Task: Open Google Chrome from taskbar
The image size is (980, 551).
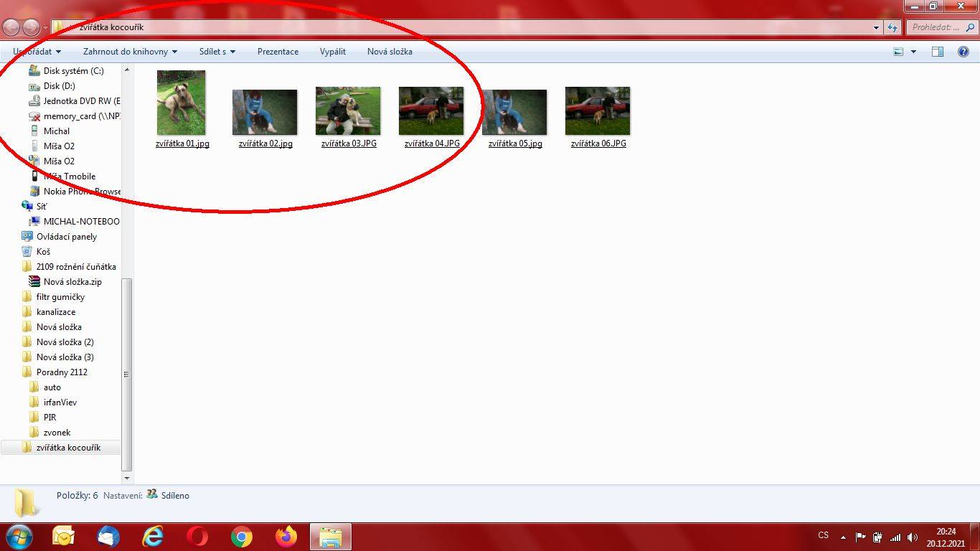Action: click(x=242, y=537)
